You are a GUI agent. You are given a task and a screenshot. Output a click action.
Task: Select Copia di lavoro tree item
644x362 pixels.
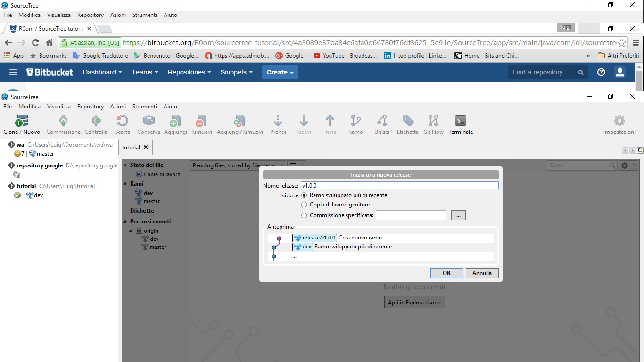tap(158, 174)
